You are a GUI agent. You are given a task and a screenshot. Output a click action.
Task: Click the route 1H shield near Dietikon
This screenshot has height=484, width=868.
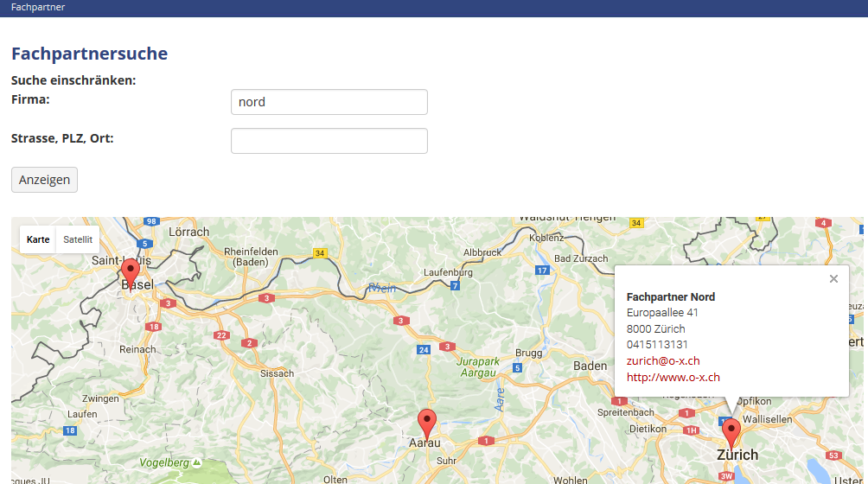691,430
